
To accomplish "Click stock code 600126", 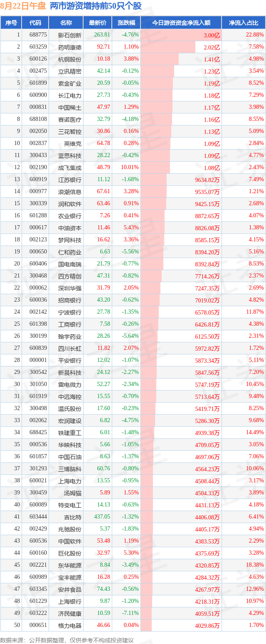I will (x=38, y=59).
